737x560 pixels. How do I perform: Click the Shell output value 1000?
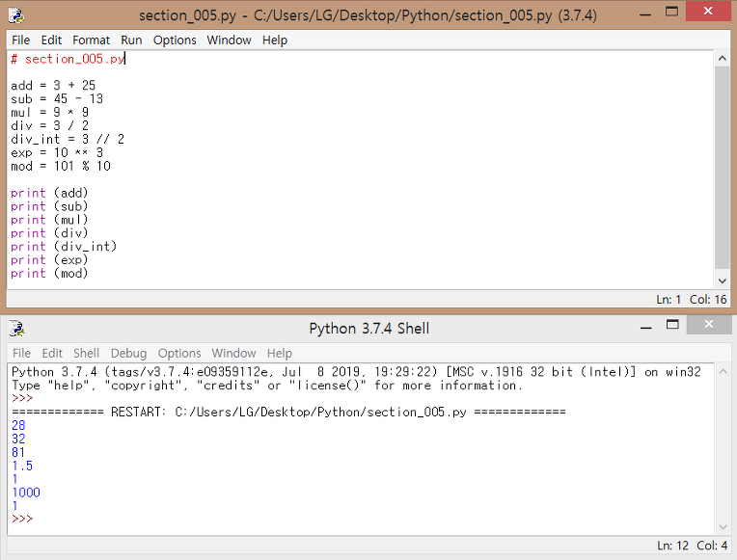click(x=26, y=493)
